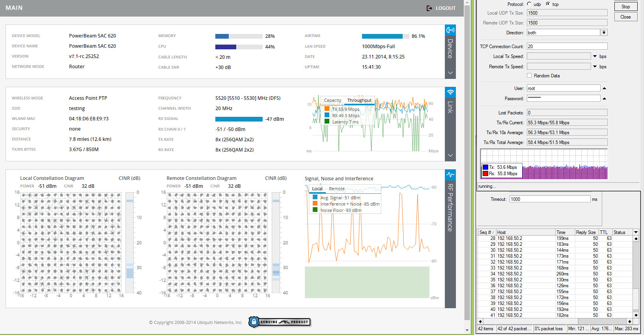This screenshot has height=335, width=644.
Task: Click blue Tx legend square in bandwidth graph
Action: [x=485, y=167]
